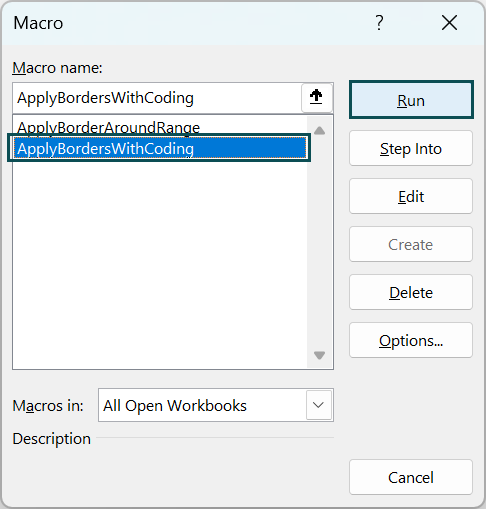This screenshot has width=486, height=509.
Task: Click inside the Macro name text field
Action: pyautogui.click(x=157, y=98)
